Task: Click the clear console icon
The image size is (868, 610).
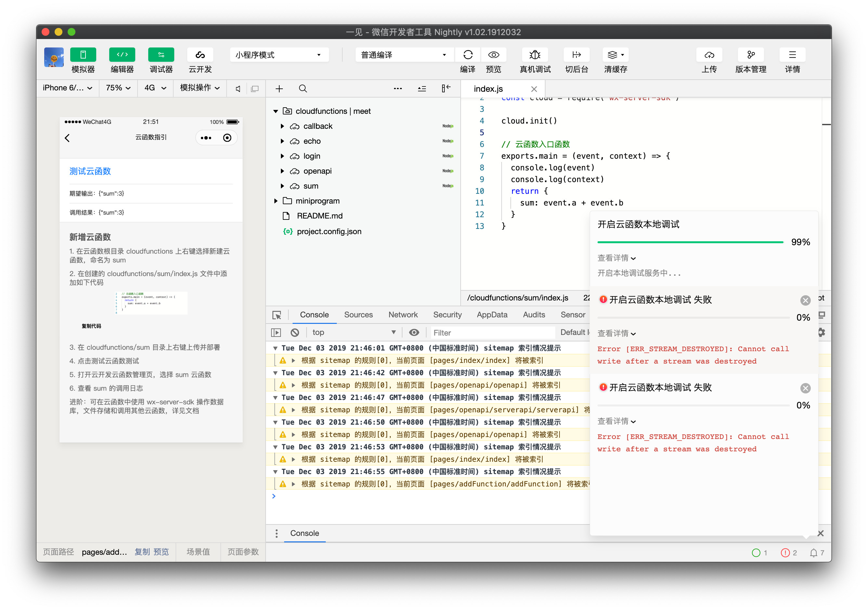Action: (295, 332)
